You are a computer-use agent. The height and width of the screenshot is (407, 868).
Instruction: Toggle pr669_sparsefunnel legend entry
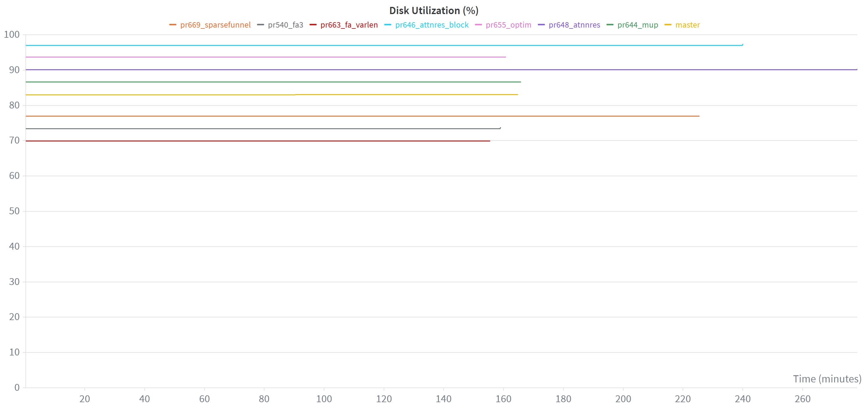coord(215,25)
